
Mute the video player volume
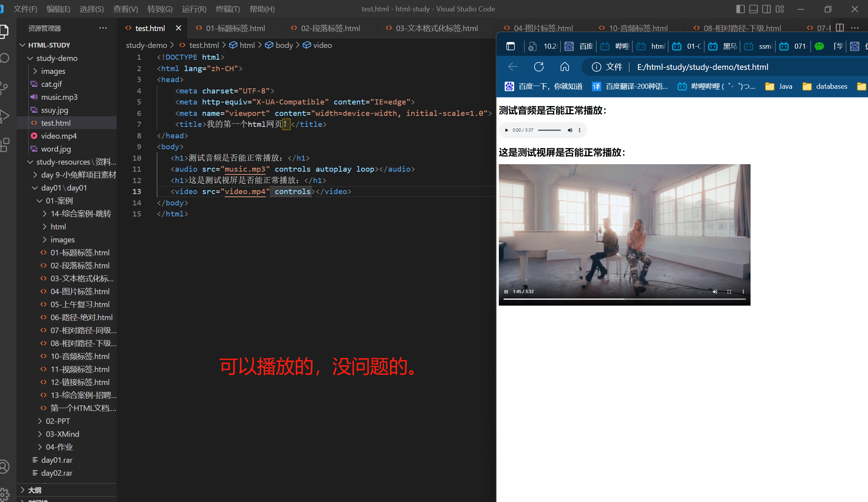[x=715, y=291]
